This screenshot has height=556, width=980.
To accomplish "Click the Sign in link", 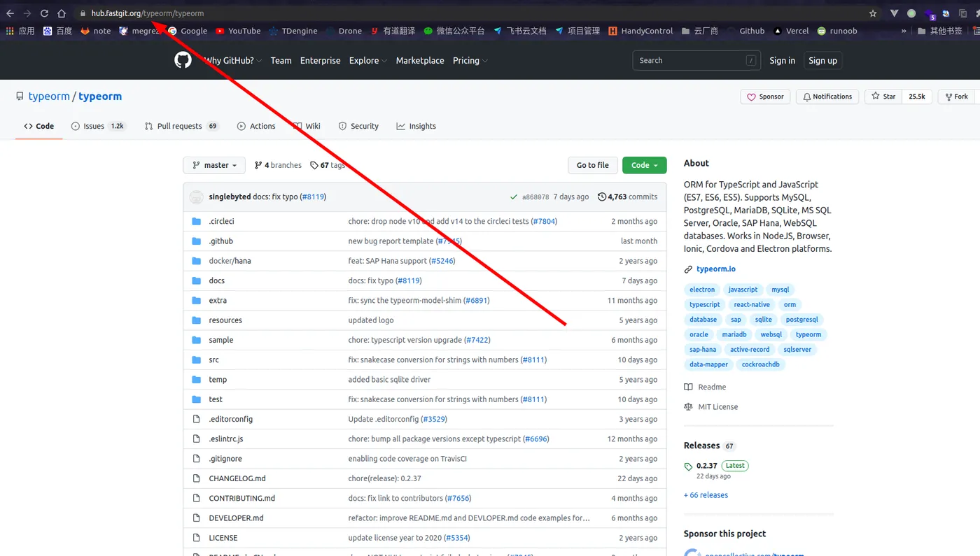I will point(782,61).
